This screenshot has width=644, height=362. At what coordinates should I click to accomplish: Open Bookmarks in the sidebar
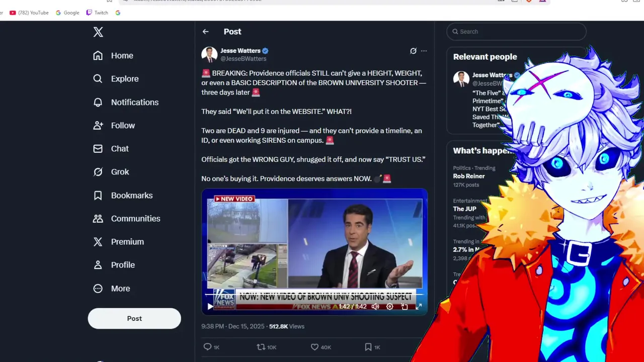click(x=123, y=196)
